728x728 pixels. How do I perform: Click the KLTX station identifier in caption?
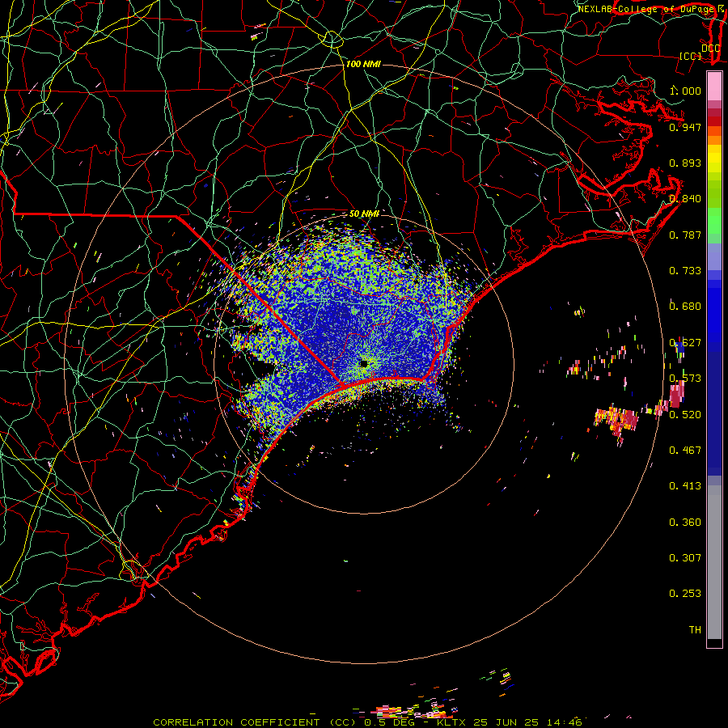click(x=451, y=722)
